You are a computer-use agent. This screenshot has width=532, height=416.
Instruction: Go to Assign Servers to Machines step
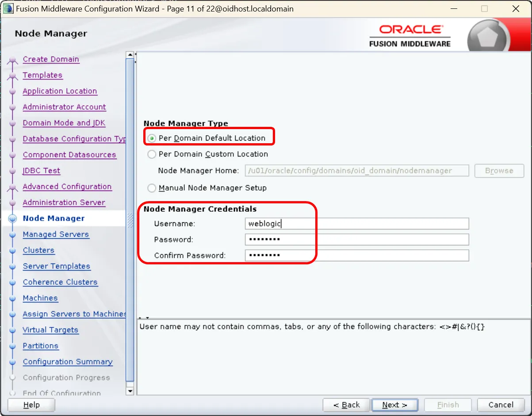click(74, 314)
